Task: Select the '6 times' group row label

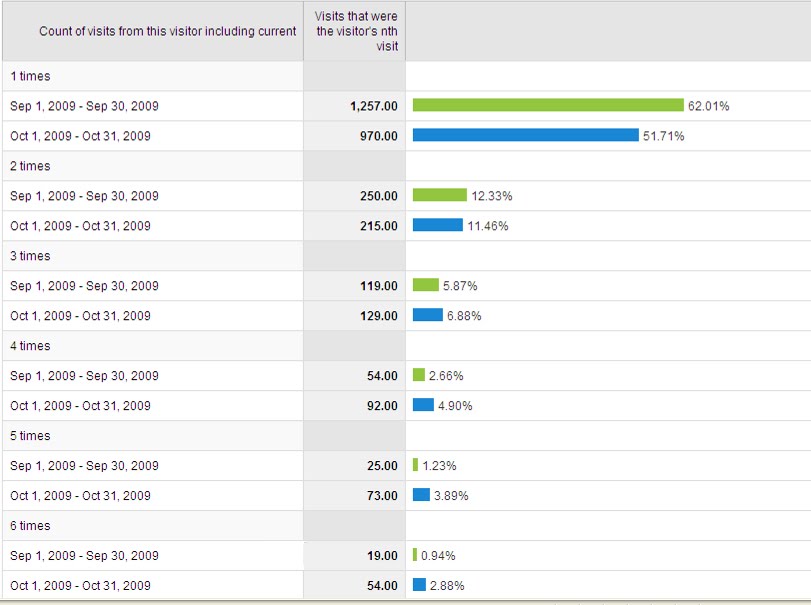Action: click(30, 526)
